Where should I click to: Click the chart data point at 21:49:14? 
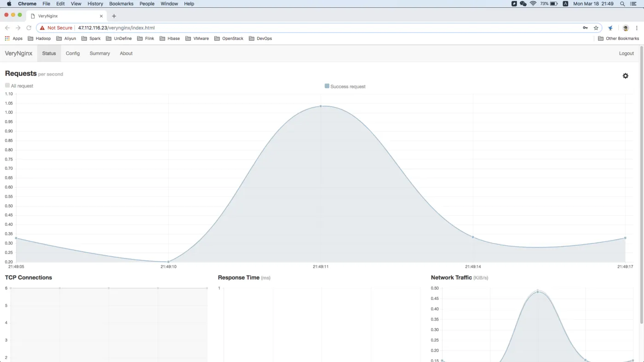pyautogui.click(x=473, y=237)
